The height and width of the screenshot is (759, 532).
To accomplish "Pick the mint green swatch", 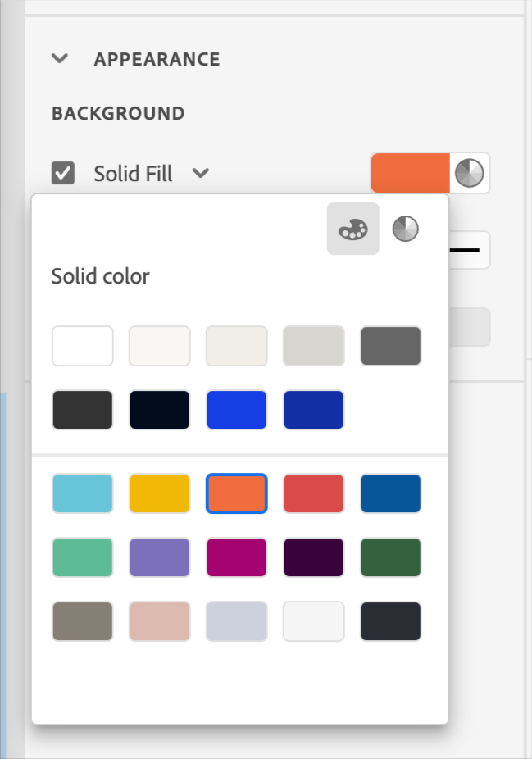I will [x=83, y=557].
